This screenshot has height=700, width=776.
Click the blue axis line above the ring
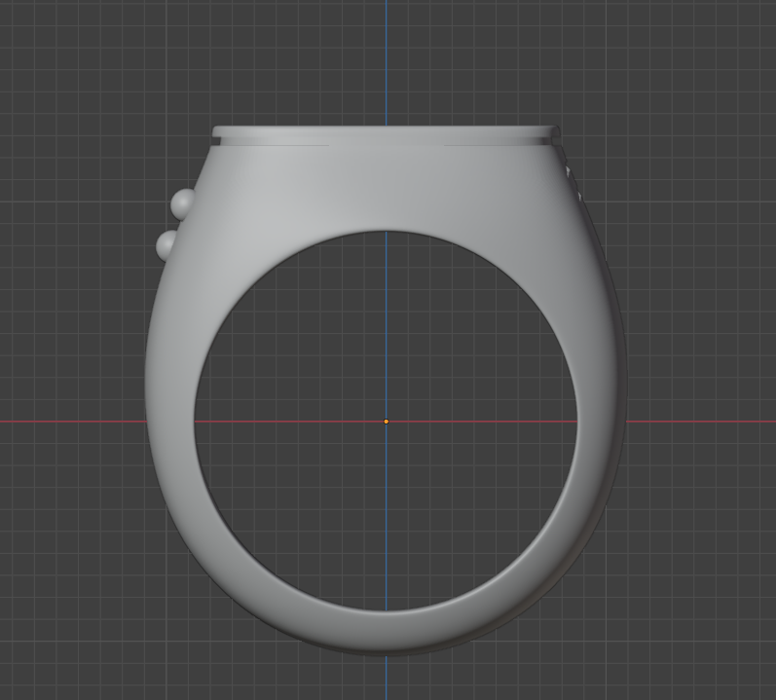386,58
